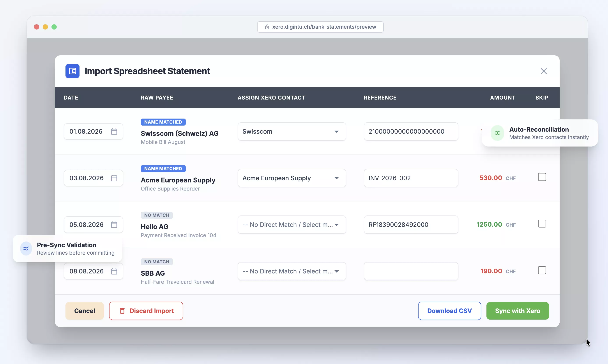Click the blue statement import icon in header
This screenshot has width=608, height=364.
(72, 71)
